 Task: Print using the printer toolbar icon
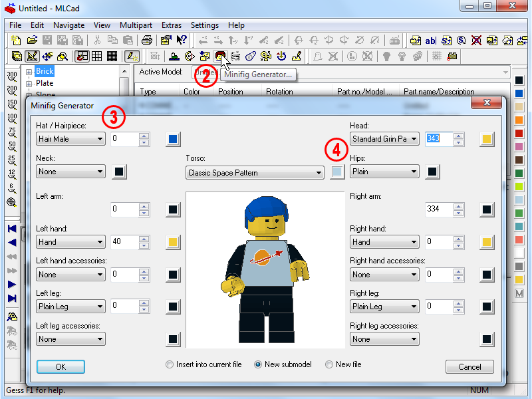[146, 41]
